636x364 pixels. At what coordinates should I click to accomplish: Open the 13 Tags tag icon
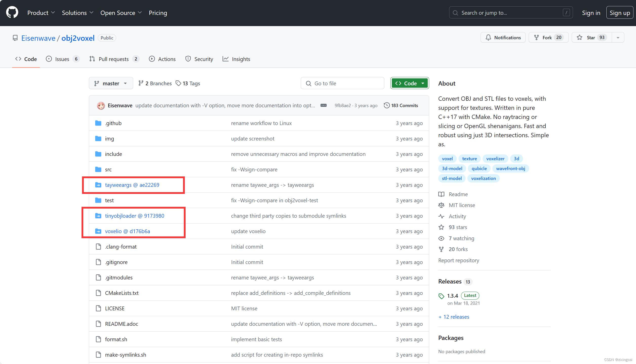point(178,83)
